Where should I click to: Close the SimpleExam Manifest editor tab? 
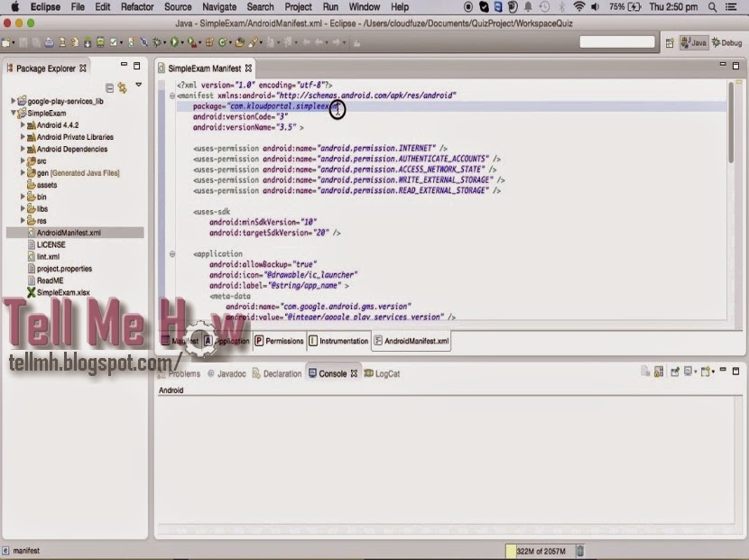[x=248, y=69]
